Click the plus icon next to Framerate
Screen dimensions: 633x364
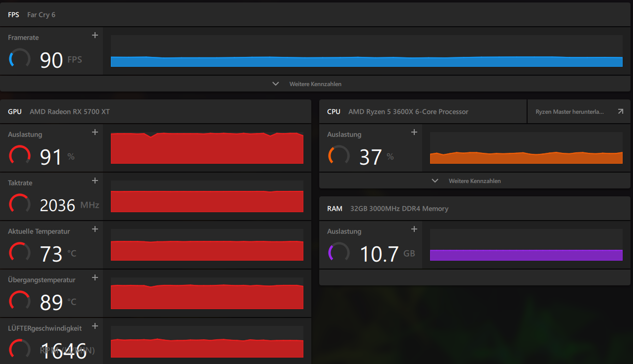pyautogui.click(x=96, y=35)
